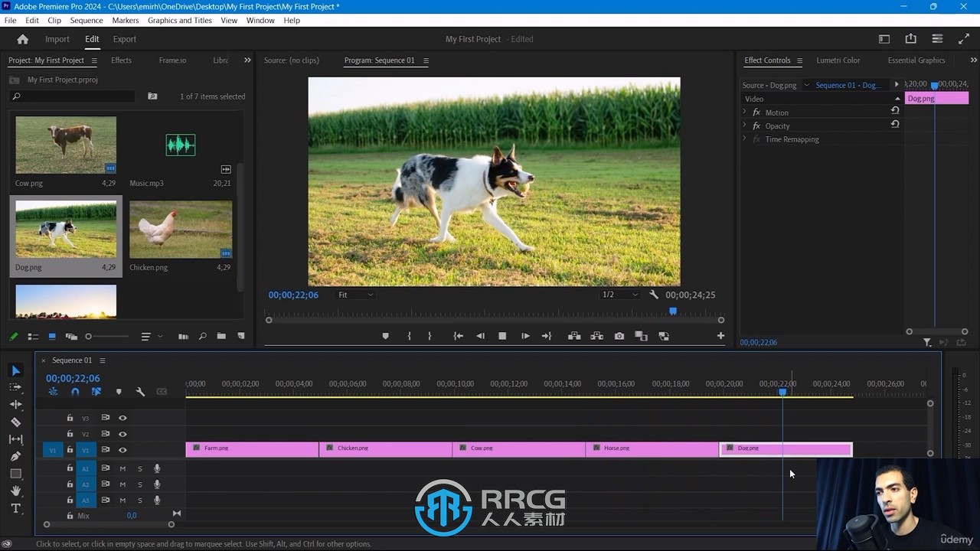Image resolution: width=980 pixels, height=551 pixels.
Task: Open Quick Export share icon
Action: tap(910, 39)
